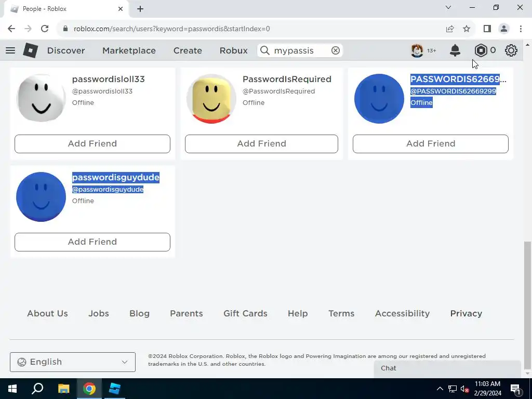The image size is (532, 399).
Task: Bookmark this page with star icon
Action: point(467,29)
